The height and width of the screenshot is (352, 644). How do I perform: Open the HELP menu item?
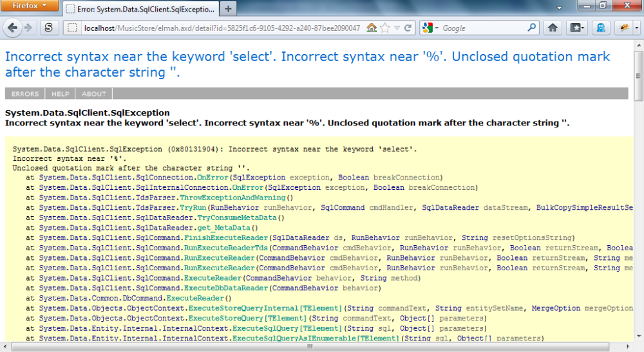[x=60, y=94]
